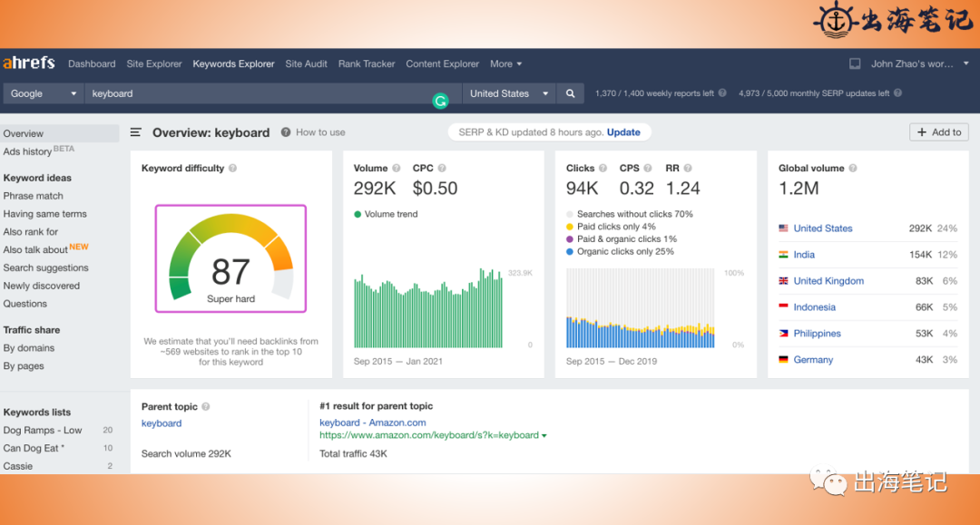Click the Parent topic help icon
The height and width of the screenshot is (525, 980).
point(206,407)
